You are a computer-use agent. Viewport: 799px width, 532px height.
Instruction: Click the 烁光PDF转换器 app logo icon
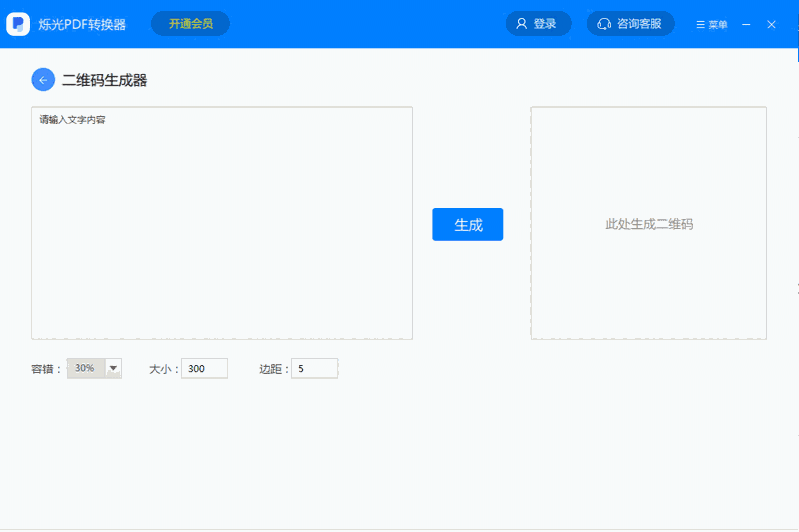(x=18, y=24)
